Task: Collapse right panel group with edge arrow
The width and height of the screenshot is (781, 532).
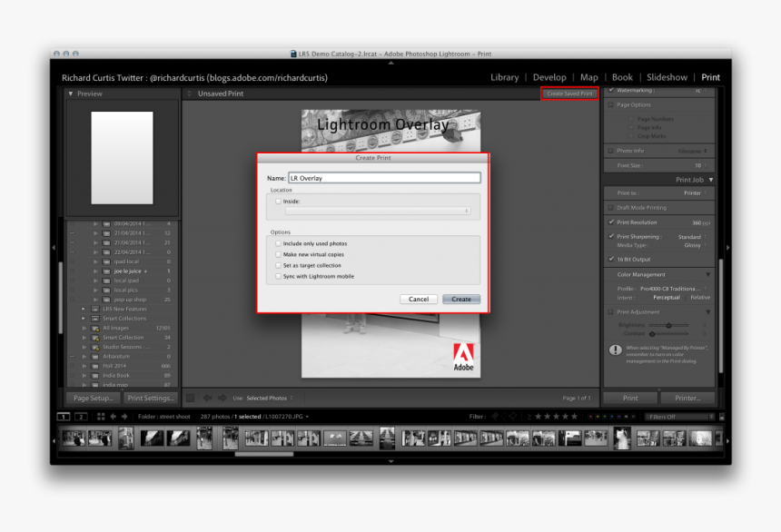Action: [x=727, y=247]
